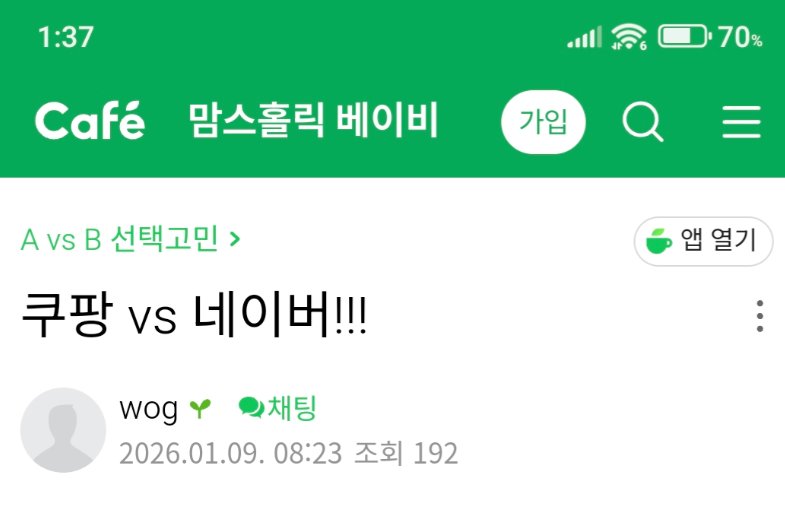Click the green sprout badge beside wog
Image resolution: width=785 pixels, height=509 pixels.
(200, 408)
